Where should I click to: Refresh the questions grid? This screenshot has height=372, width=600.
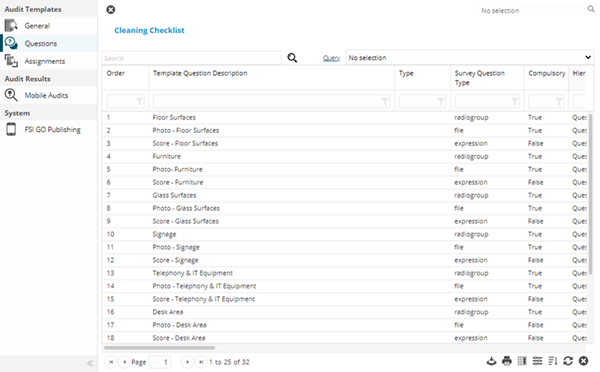[x=568, y=361]
